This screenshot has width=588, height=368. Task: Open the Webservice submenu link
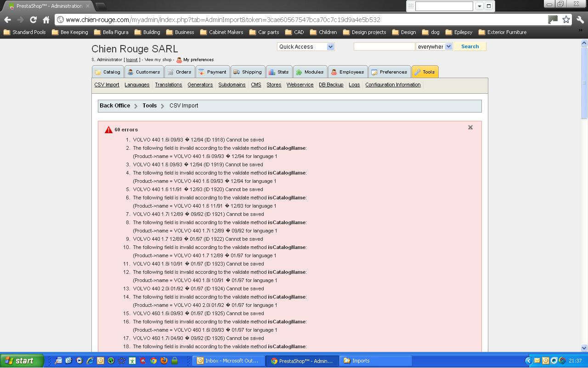300,85
